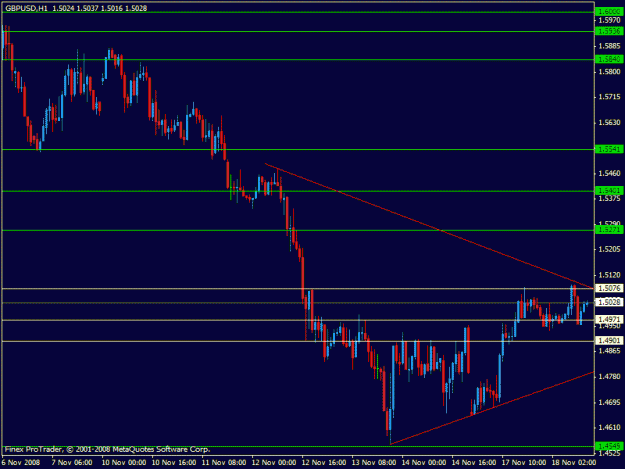Viewport: 625px width, 469px height.
Task: Click the 11 Nov 08:00 time label
Action: [224, 463]
